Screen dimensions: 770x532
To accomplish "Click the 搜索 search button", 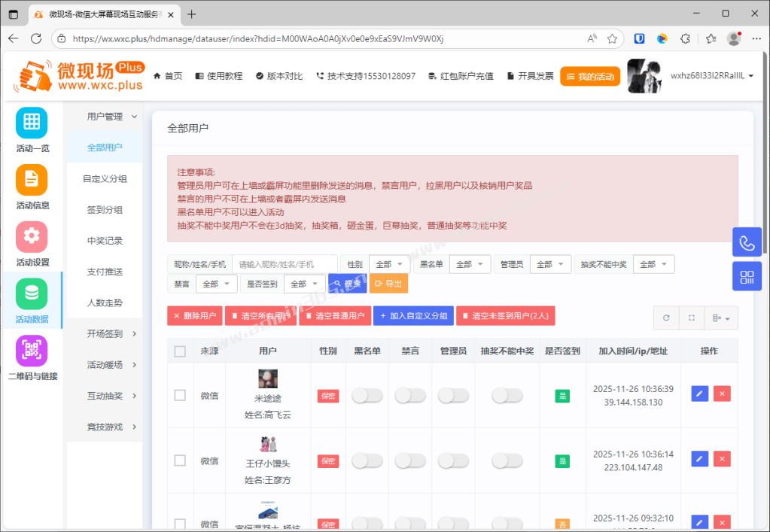I will (347, 284).
